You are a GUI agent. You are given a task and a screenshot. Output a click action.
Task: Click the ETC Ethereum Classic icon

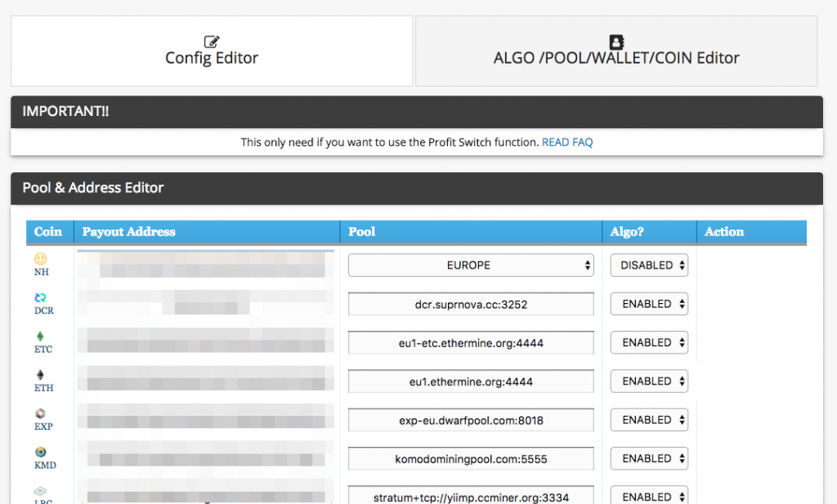[40, 336]
